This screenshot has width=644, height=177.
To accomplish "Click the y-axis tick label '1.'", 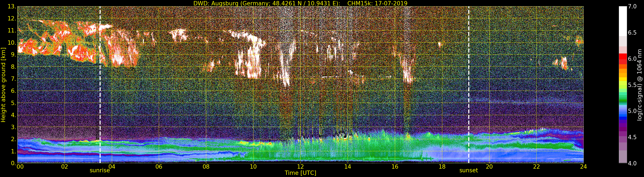I will 13,151.
